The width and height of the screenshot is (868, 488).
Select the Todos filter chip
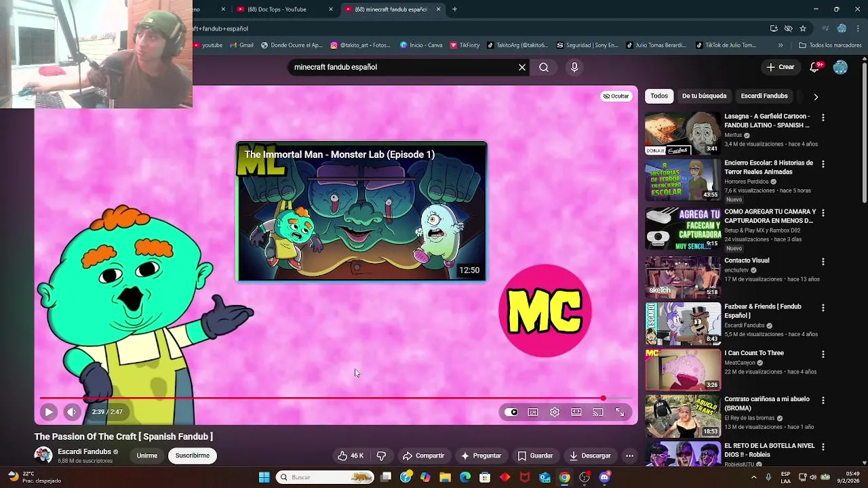pyautogui.click(x=659, y=96)
